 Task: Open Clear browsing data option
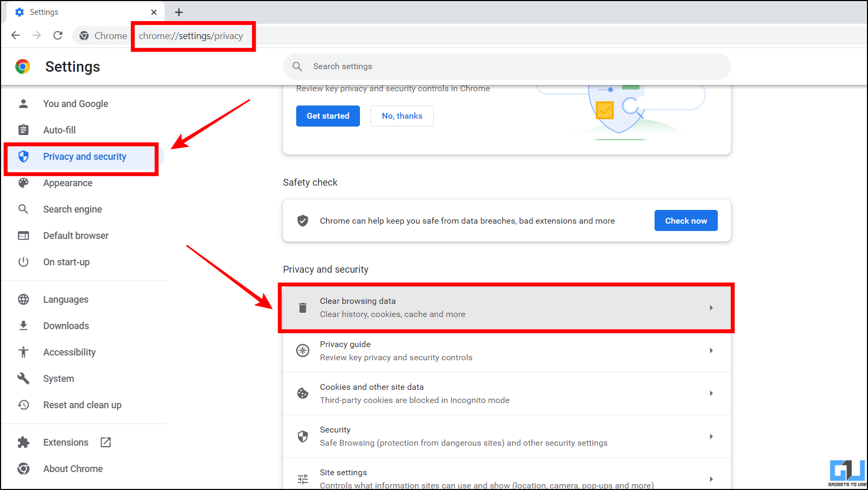506,308
